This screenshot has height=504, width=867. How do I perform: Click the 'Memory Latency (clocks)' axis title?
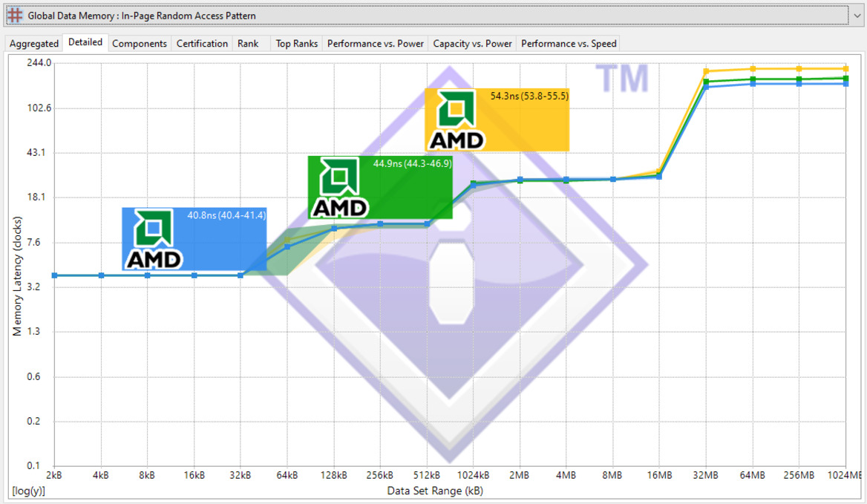[17, 276]
